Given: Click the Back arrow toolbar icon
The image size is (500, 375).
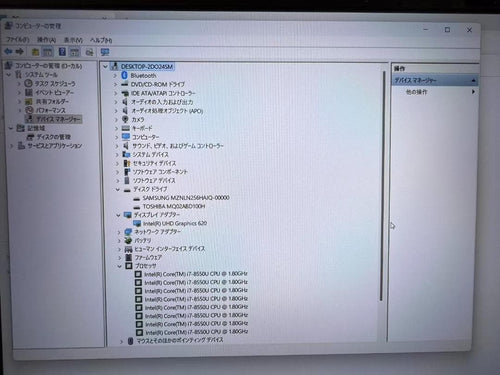Looking at the screenshot, I should coord(8,51).
